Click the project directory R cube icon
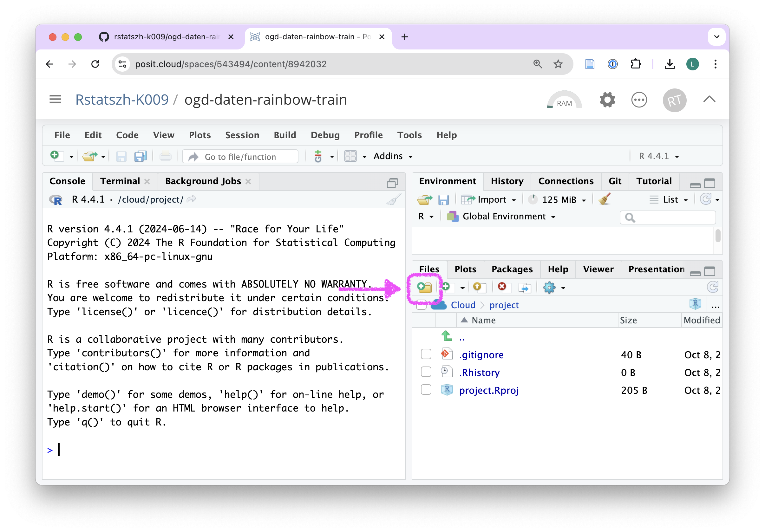Image resolution: width=765 pixels, height=532 pixels. pos(695,304)
